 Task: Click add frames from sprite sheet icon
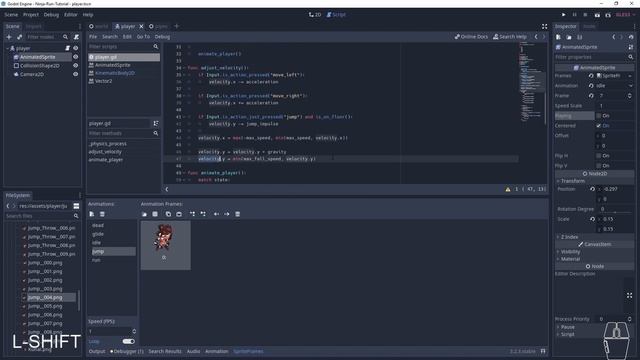pos(155,214)
